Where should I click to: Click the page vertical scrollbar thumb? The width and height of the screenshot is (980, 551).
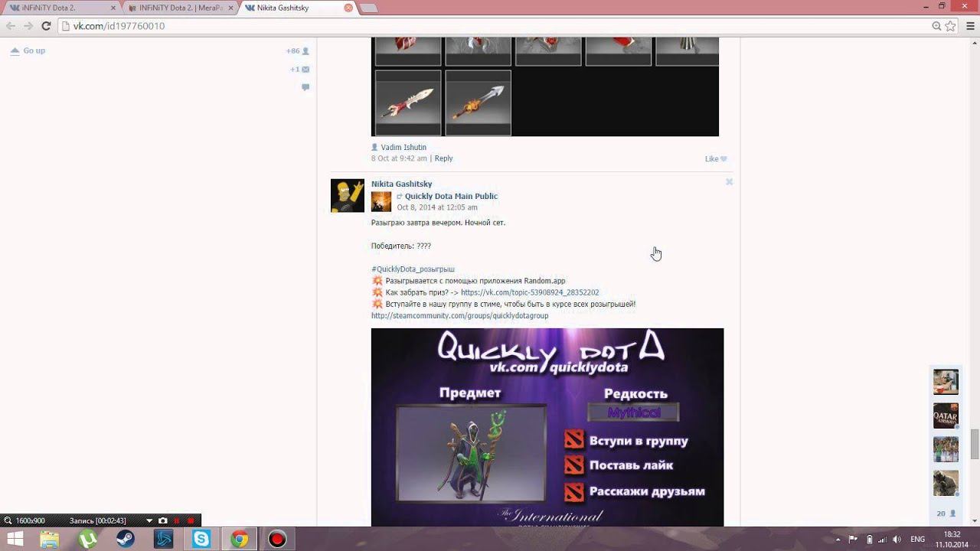(975, 444)
